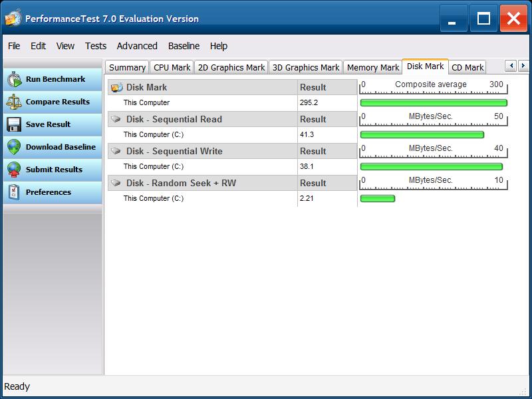Click the Sequential Read green result bar
This screenshot has width=532, height=399.
coord(422,135)
